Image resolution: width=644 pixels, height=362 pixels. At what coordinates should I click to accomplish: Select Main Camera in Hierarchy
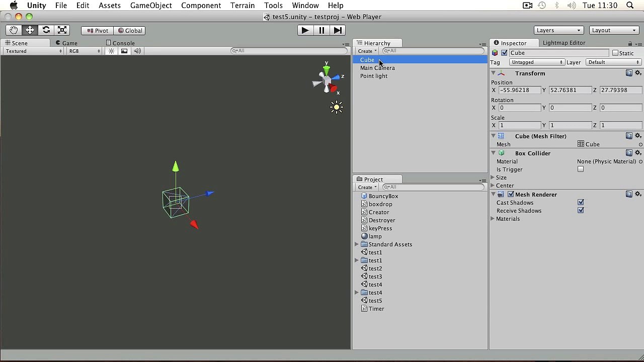[377, 68]
